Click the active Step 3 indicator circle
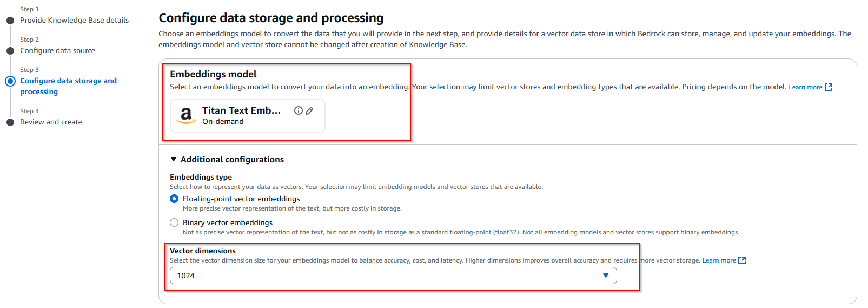Viewport: 868px width, 308px height. coord(10,81)
